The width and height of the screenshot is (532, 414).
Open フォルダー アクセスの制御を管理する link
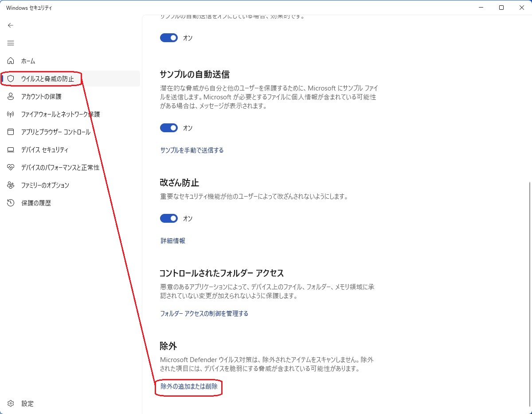(x=204, y=313)
